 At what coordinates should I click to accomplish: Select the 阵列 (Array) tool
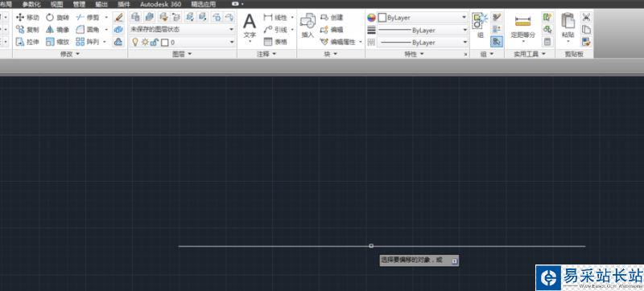(88, 41)
